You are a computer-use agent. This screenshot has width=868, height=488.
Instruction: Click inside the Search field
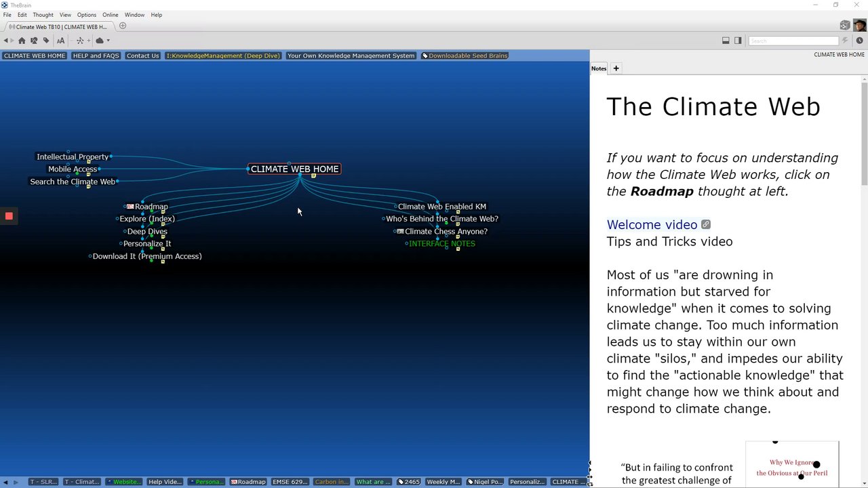[x=793, y=41]
